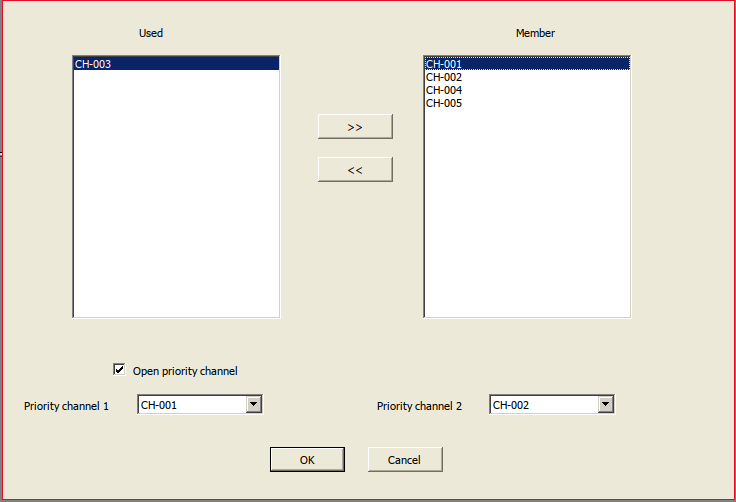This screenshot has width=736, height=502.
Task: Click empty area of the Used list
Action: click(x=176, y=200)
